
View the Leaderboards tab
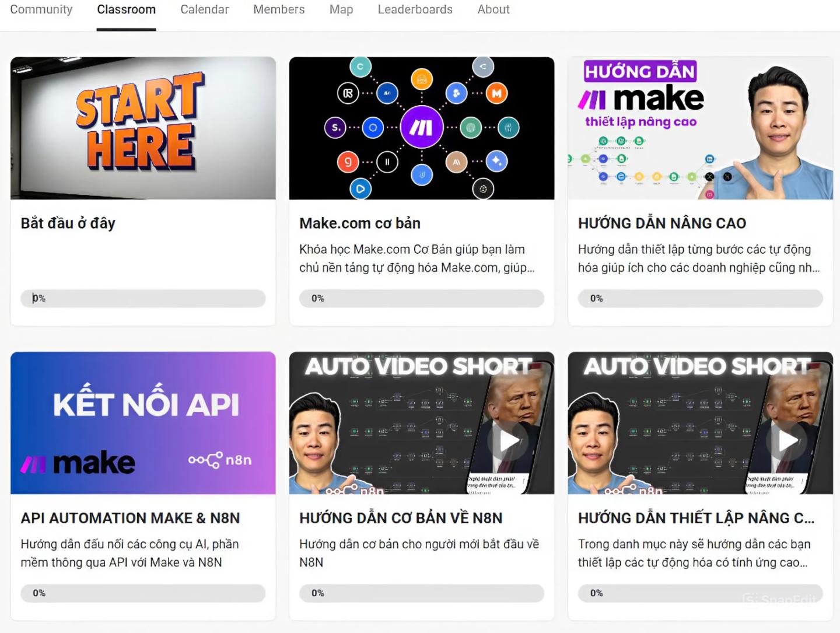pos(415,9)
